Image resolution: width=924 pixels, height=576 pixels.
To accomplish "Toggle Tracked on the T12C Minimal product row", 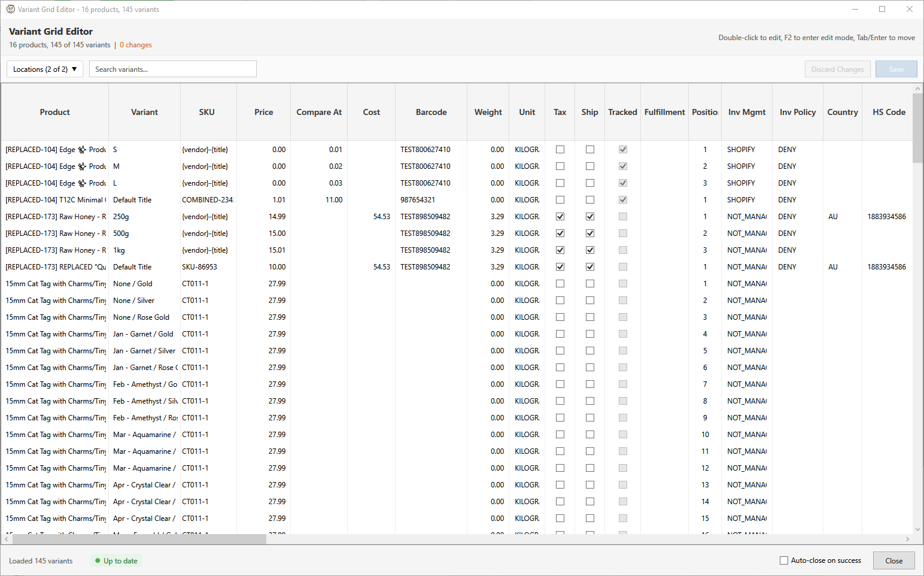I will click(622, 199).
